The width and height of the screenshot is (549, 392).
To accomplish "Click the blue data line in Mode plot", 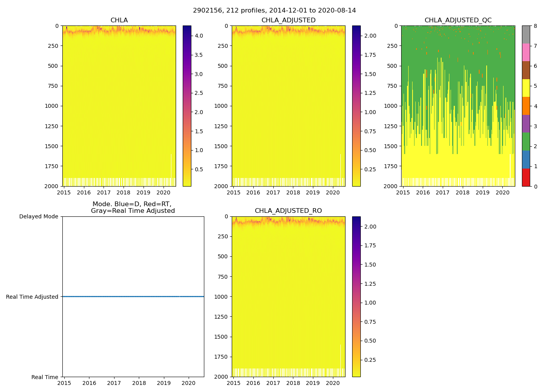I will pos(133,297).
